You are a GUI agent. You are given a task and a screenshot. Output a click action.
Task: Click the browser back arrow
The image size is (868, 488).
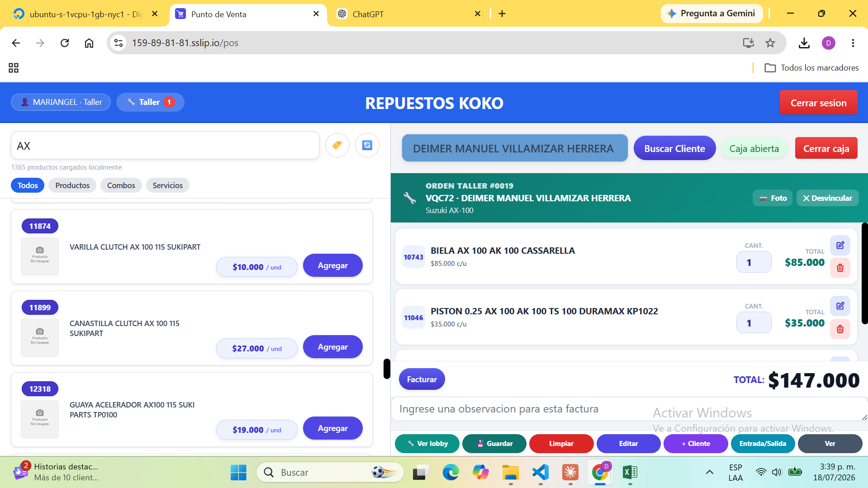pos(16,43)
